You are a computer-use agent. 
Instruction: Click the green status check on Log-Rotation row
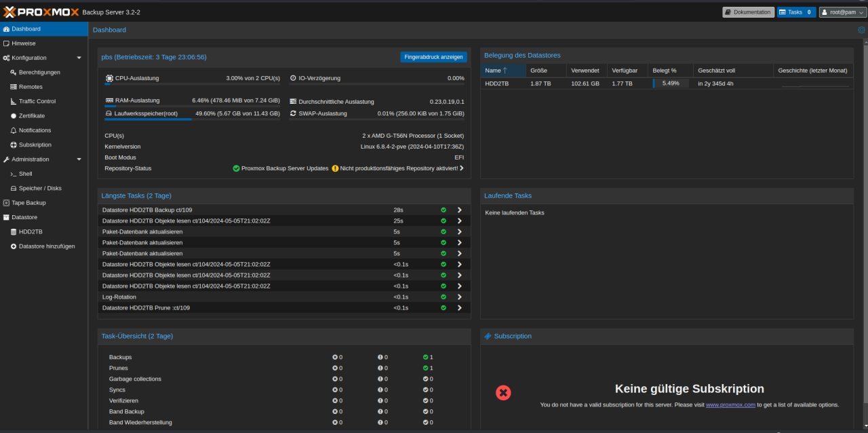click(x=443, y=297)
